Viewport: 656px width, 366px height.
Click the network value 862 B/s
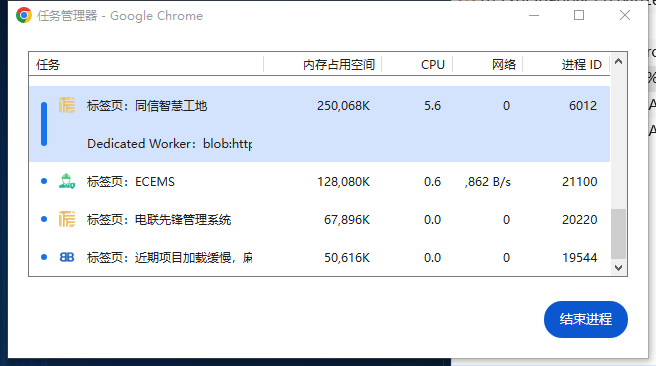[488, 182]
